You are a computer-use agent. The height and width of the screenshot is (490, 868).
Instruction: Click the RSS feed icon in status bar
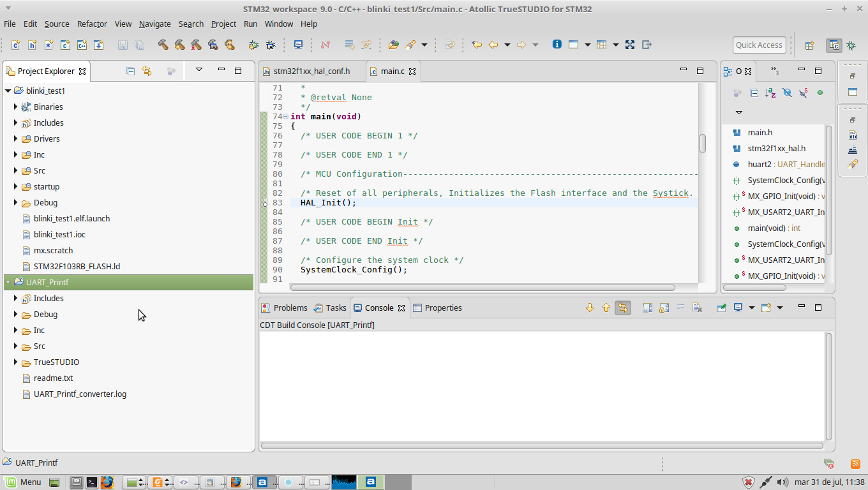856,464
